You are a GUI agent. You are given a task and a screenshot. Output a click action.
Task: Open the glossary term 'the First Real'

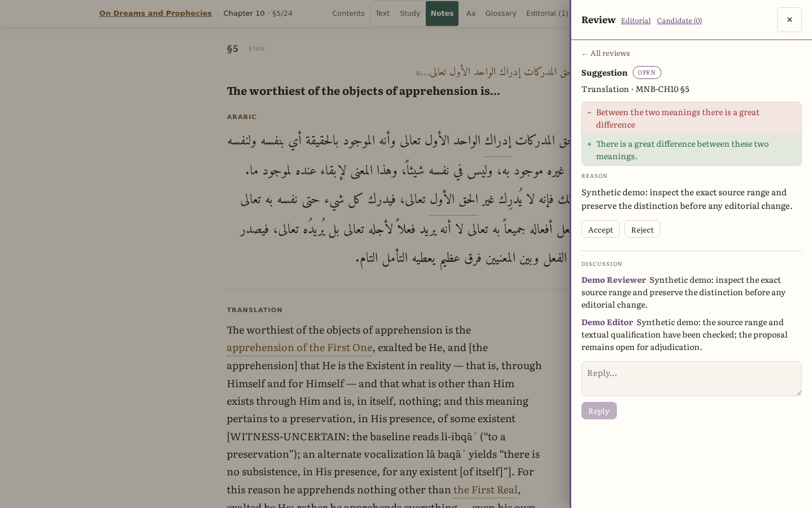coord(486,489)
